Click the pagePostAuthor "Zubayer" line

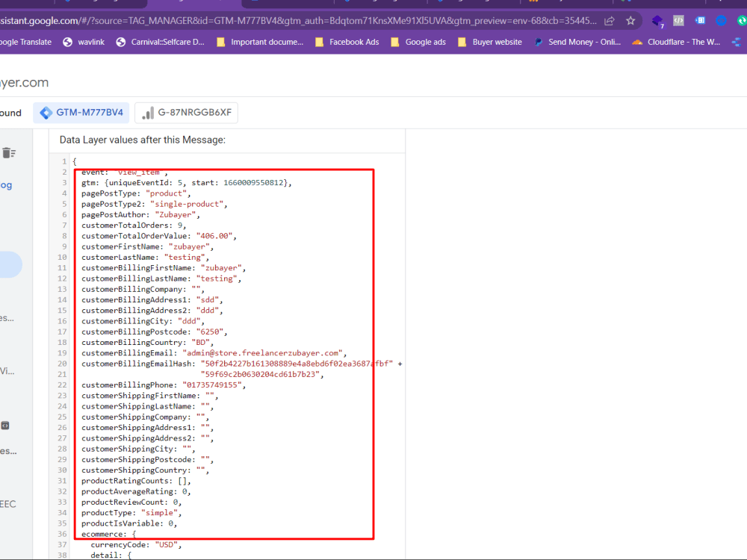tap(140, 215)
